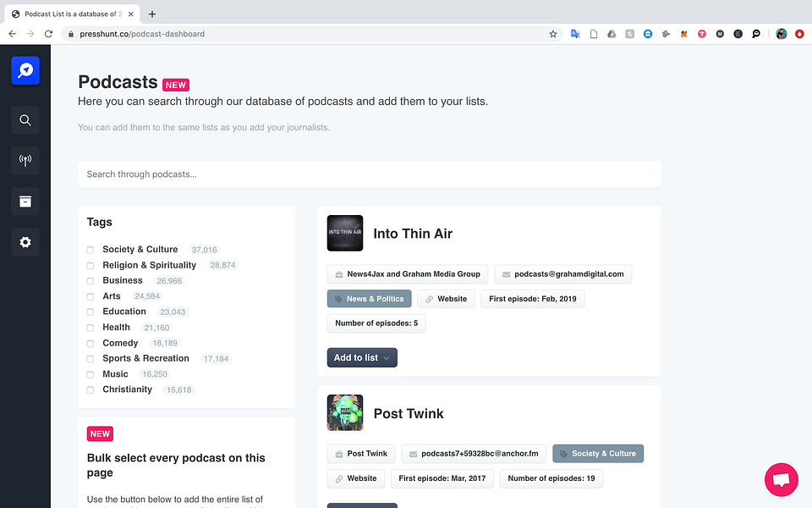Viewport: 812px width, 508px height.
Task: Click the 16,250 count next to Music
Action: (x=155, y=374)
